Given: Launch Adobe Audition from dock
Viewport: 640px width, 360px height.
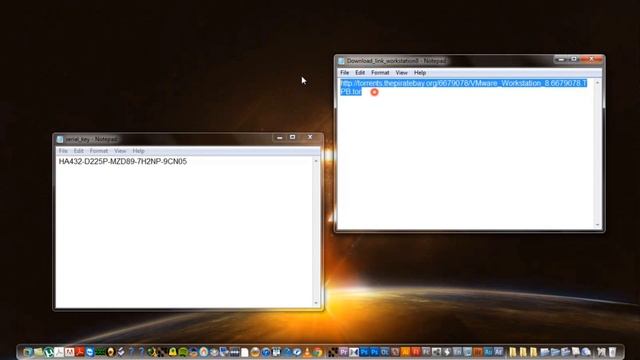Looking at the screenshot, I should click(x=488, y=351).
